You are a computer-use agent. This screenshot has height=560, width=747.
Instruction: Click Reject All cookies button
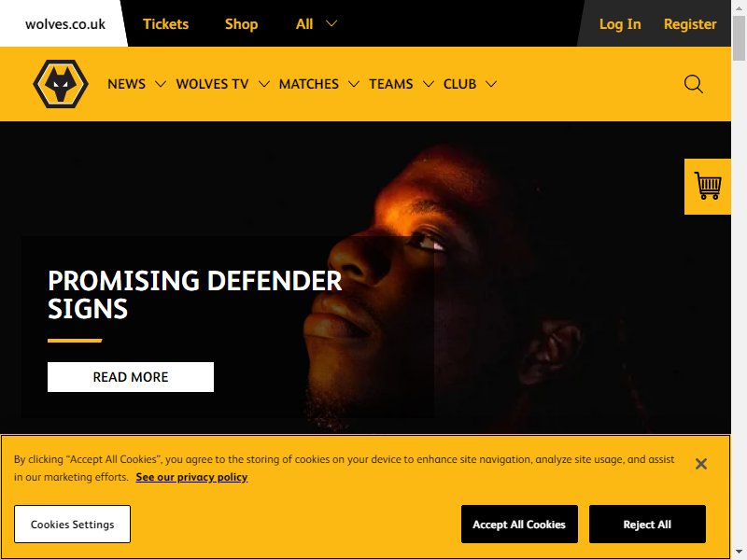647,525
